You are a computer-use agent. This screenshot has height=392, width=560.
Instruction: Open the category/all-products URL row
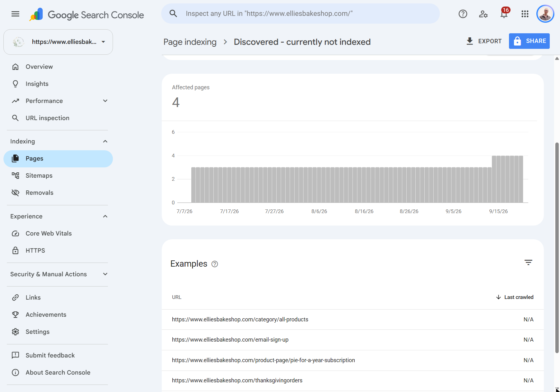coord(352,320)
